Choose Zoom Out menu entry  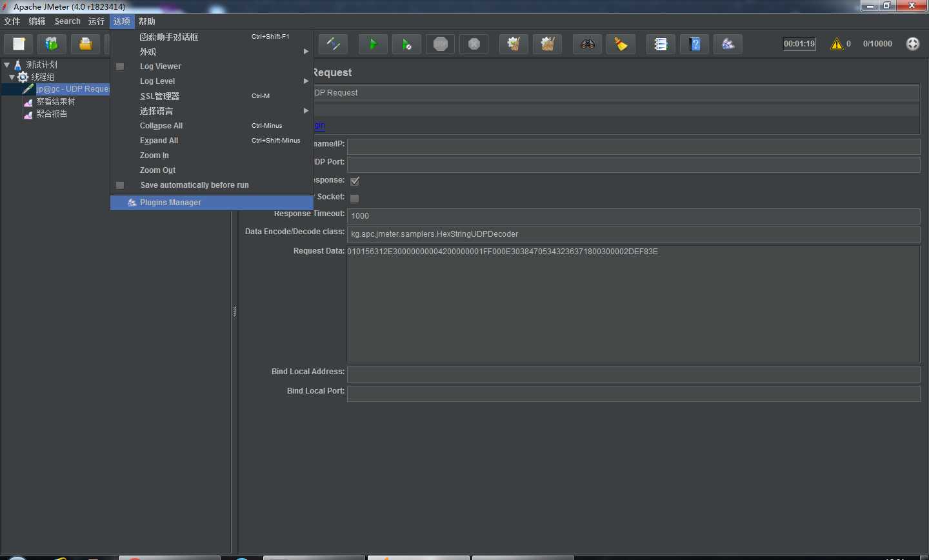[212, 170]
